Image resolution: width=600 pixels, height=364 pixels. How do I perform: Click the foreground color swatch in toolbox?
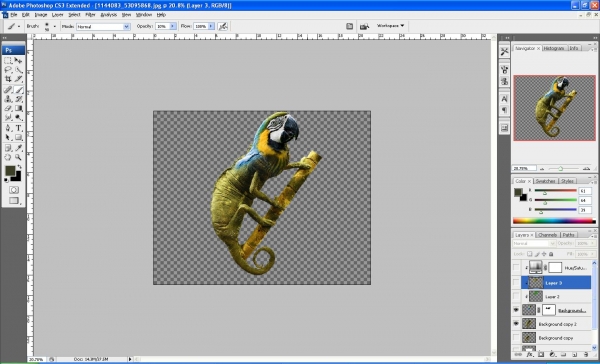coord(10,171)
